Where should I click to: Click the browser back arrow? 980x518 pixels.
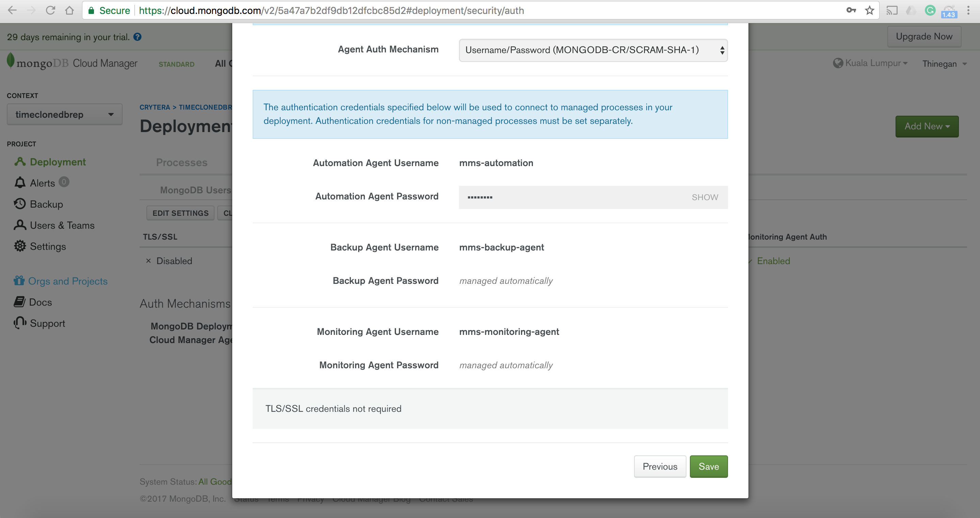coord(12,10)
